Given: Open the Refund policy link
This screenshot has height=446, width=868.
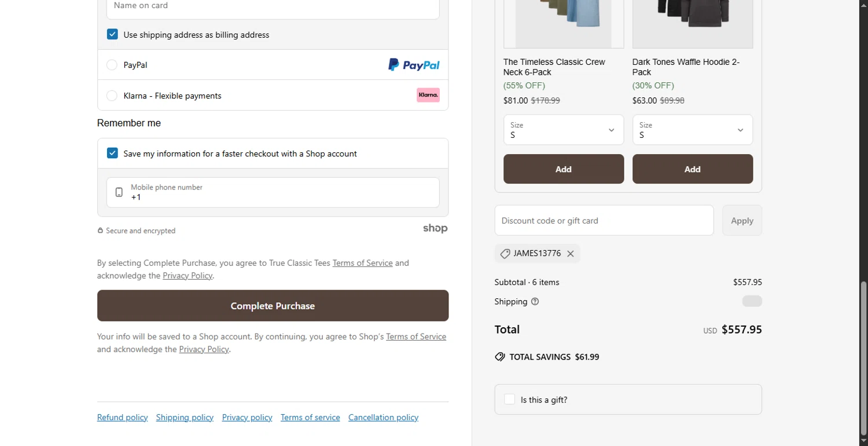Looking at the screenshot, I should [122, 418].
